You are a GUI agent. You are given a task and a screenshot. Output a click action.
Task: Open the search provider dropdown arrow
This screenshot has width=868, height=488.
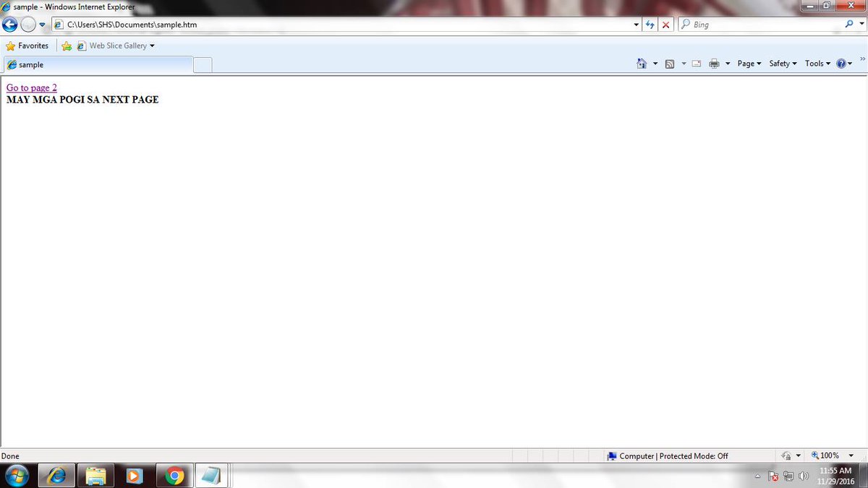tap(861, 25)
